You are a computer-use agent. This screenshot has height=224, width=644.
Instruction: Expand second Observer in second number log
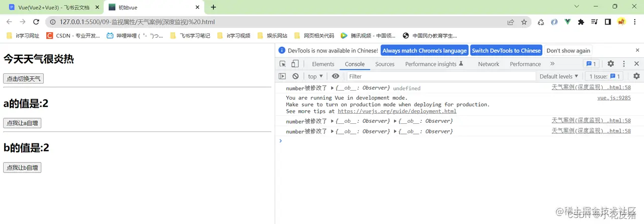[396, 121]
